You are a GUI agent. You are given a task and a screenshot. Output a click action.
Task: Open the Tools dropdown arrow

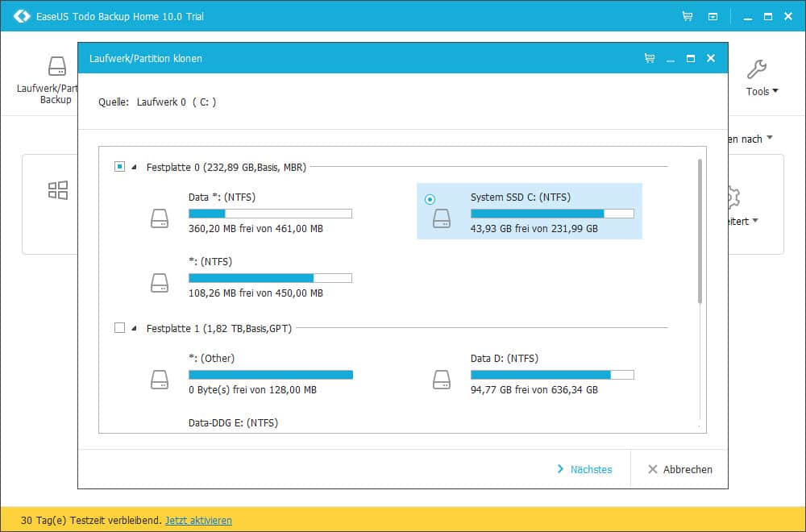pyautogui.click(x=775, y=91)
